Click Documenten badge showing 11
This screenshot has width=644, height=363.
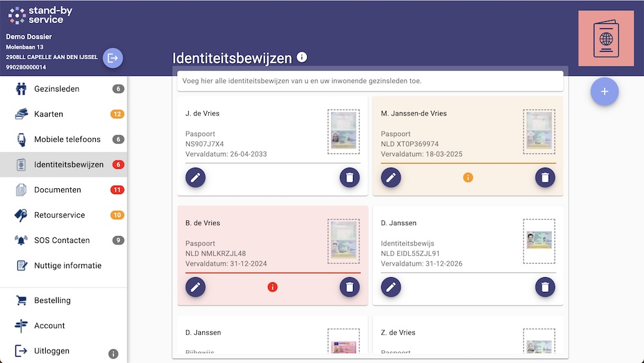coord(117,190)
